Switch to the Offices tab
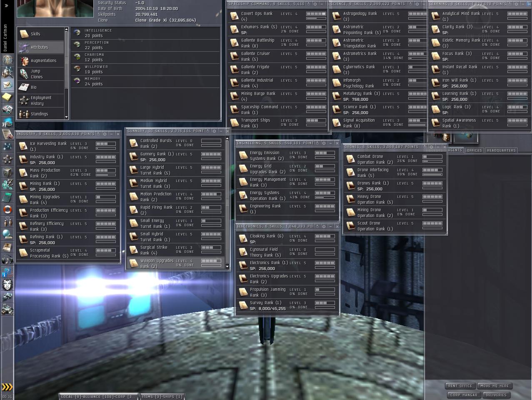 click(x=474, y=150)
